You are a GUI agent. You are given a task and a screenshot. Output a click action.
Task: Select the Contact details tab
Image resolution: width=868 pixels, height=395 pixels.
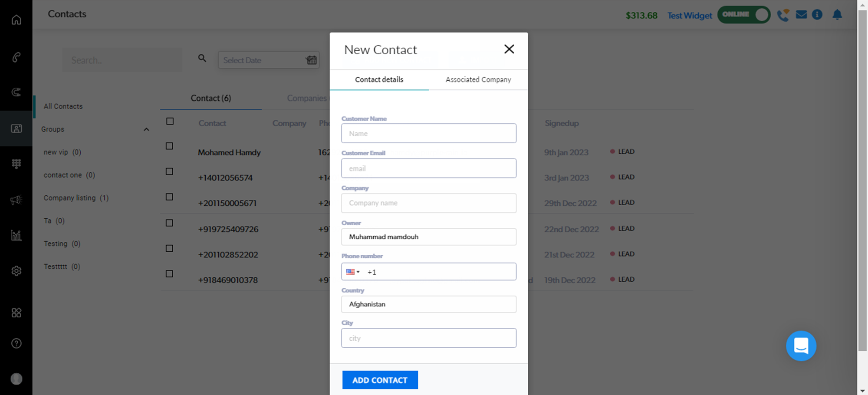pos(379,80)
